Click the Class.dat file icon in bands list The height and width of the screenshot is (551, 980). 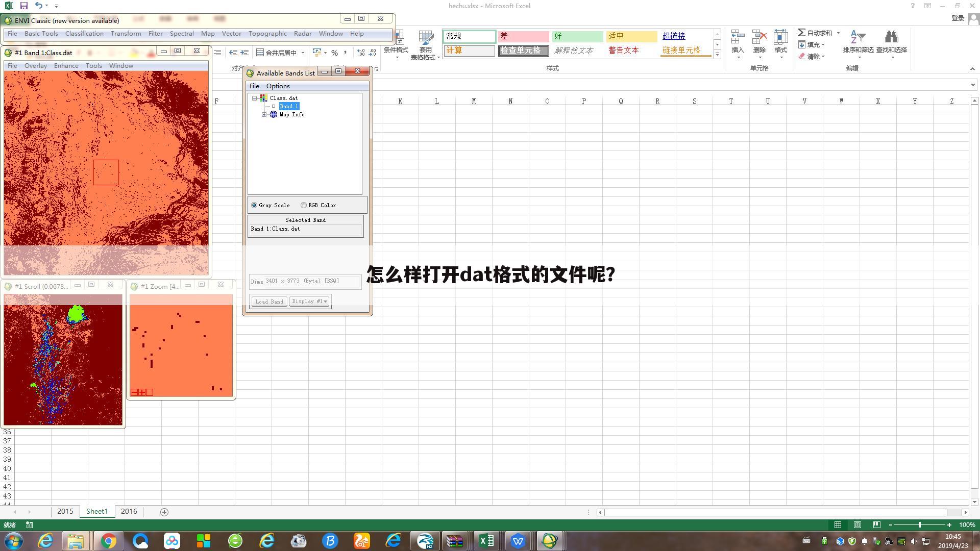pos(263,98)
